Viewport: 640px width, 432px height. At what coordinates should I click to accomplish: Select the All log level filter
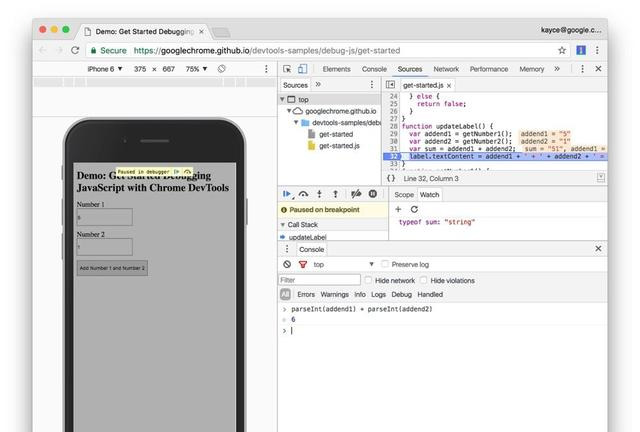click(x=285, y=294)
